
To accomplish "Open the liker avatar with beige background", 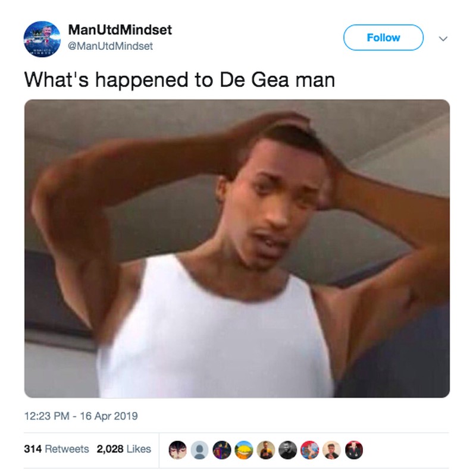I will click(332, 450).
